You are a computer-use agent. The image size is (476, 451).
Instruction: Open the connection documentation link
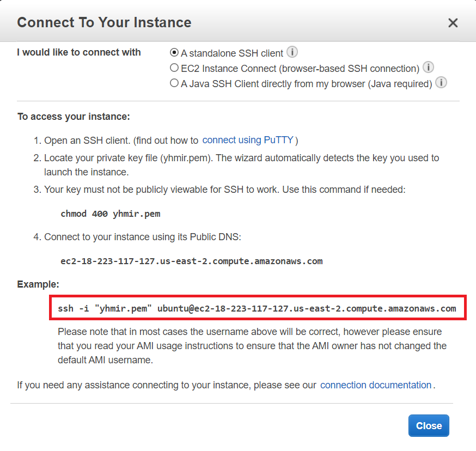click(x=376, y=385)
